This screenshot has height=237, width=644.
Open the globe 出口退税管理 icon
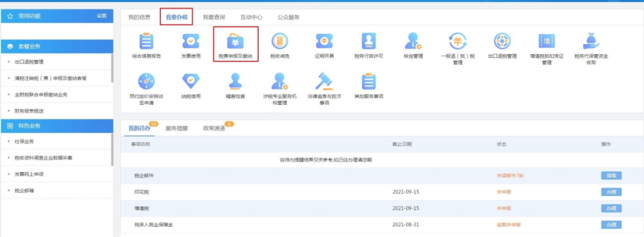coord(502,42)
